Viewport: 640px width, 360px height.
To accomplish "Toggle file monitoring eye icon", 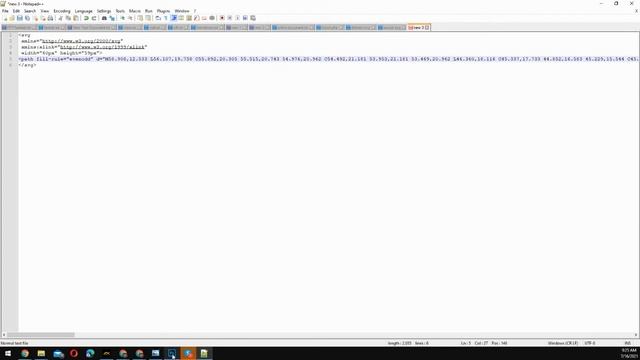I will [212, 18].
